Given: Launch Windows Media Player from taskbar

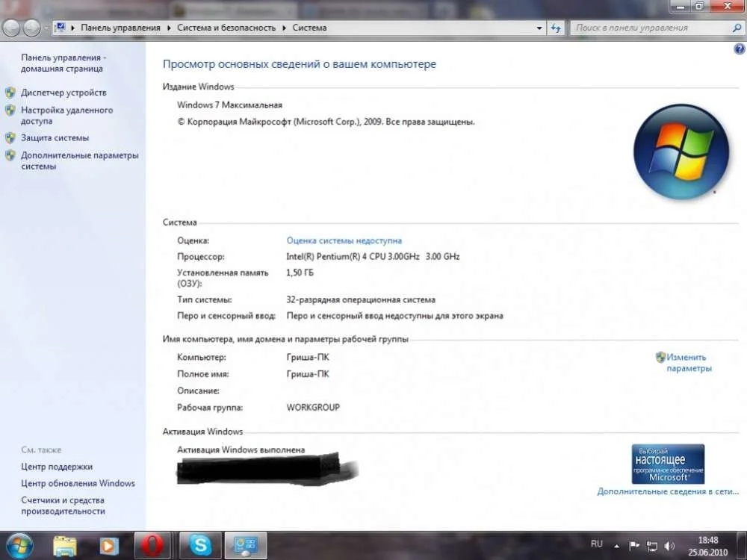Looking at the screenshot, I should [x=108, y=546].
